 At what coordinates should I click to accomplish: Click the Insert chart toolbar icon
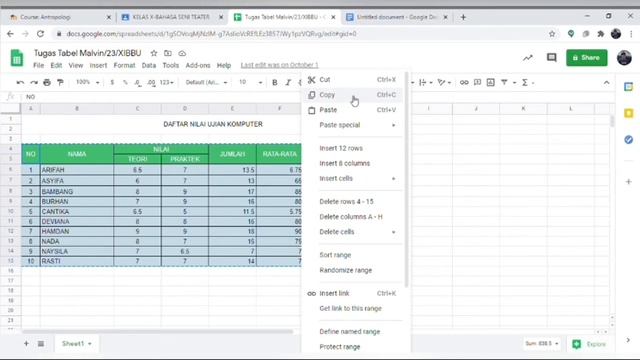(x=491, y=82)
